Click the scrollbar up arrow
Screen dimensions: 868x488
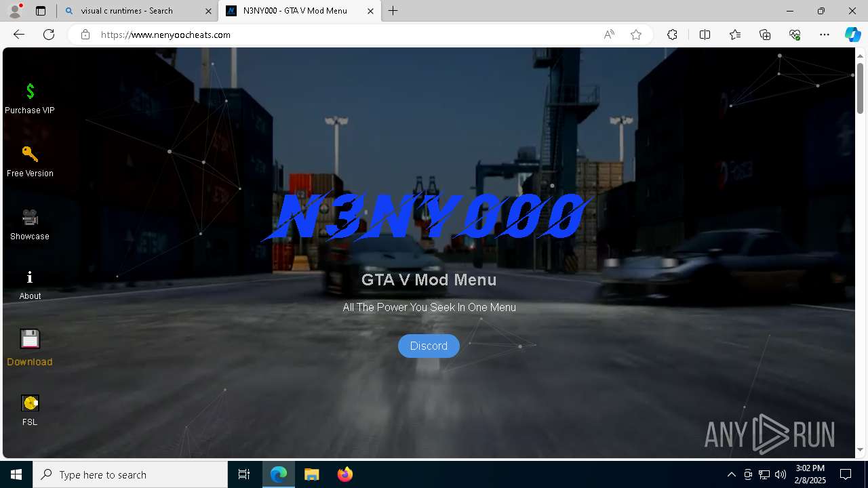[860, 56]
